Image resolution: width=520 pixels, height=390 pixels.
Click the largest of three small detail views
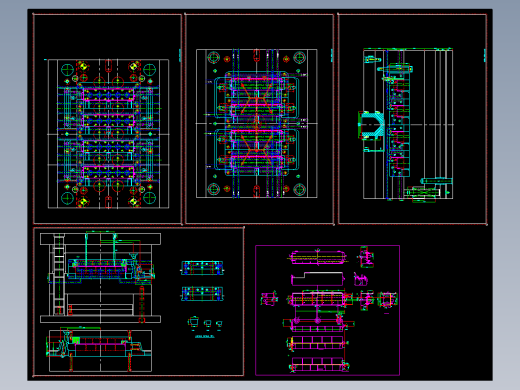[x=193, y=322]
